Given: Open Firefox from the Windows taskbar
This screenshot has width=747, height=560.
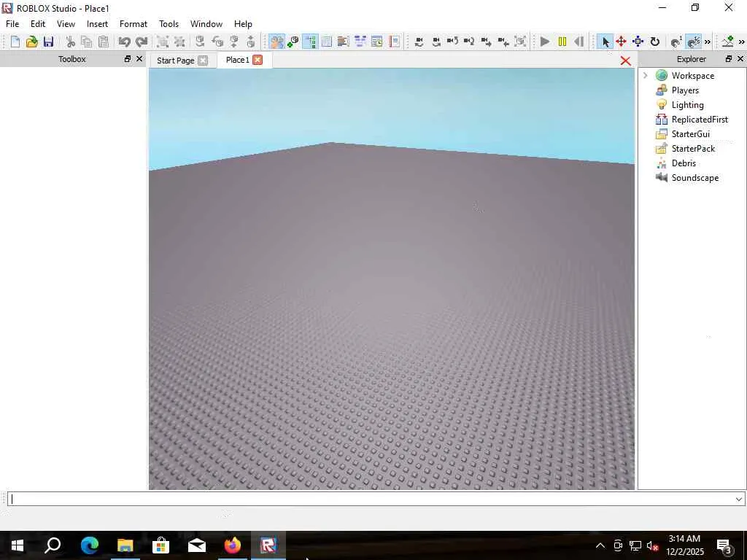Looking at the screenshot, I should tap(233, 545).
